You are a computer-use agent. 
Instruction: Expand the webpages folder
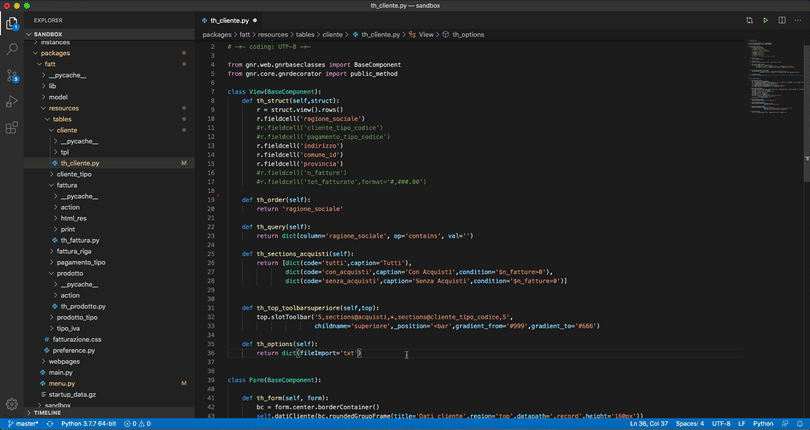pos(64,361)
